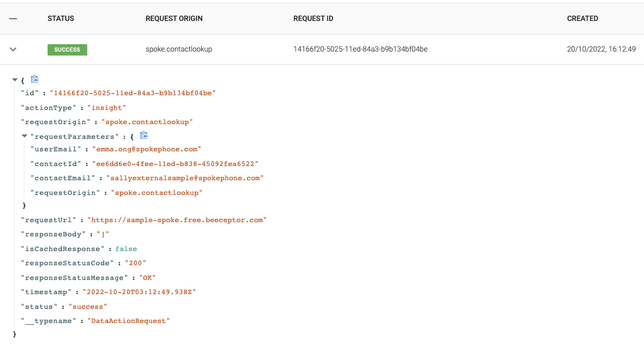Select the isCachedResponse false value
Image resolution: width=644 pixels, height=344 pixels.
click(126, 249)
